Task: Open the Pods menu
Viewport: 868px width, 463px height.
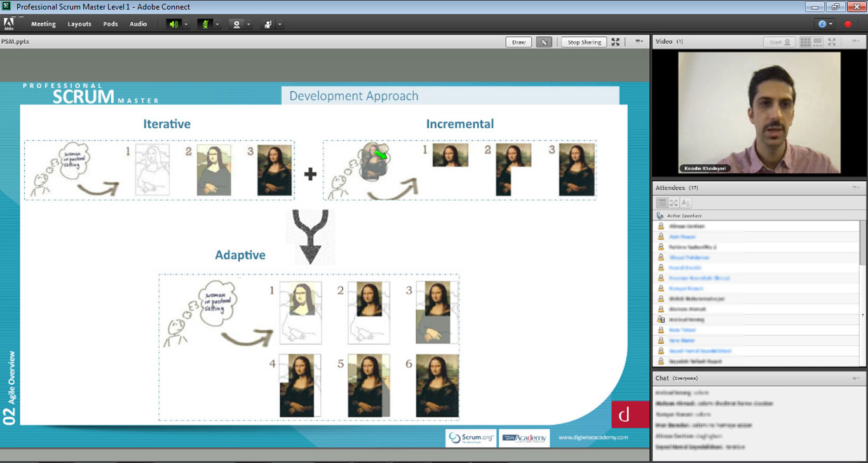Action: pyautogui.click(x=111, y=24)
